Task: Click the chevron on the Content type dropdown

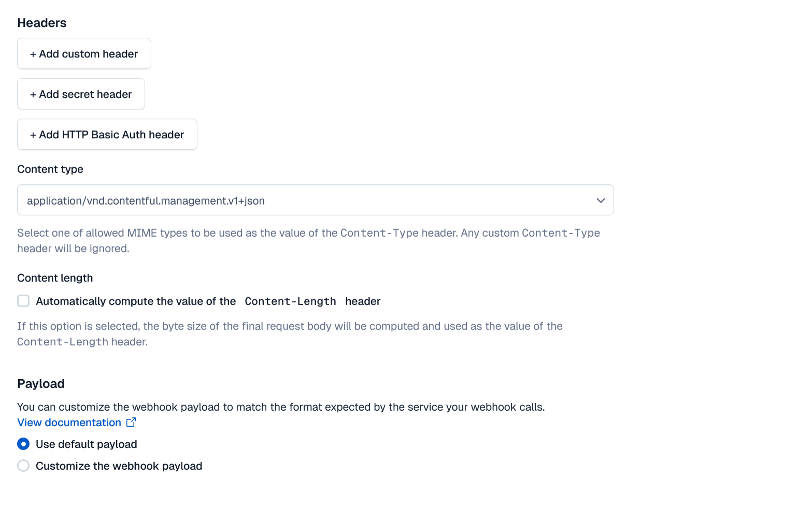Action: tap(600, 200)
